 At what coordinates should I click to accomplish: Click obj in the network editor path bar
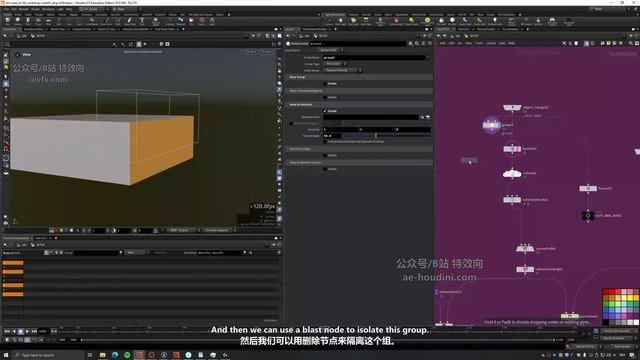click(457, 36)
